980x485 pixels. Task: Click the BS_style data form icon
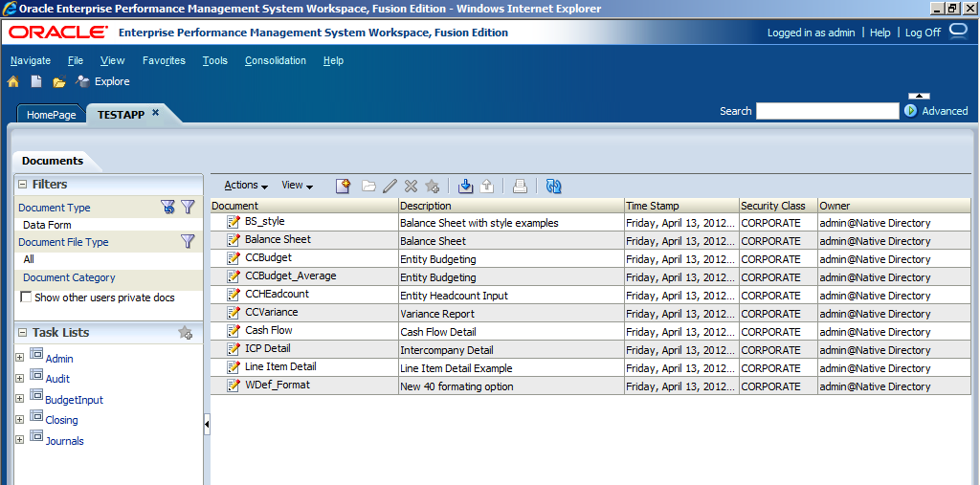(x=234, y=222)
